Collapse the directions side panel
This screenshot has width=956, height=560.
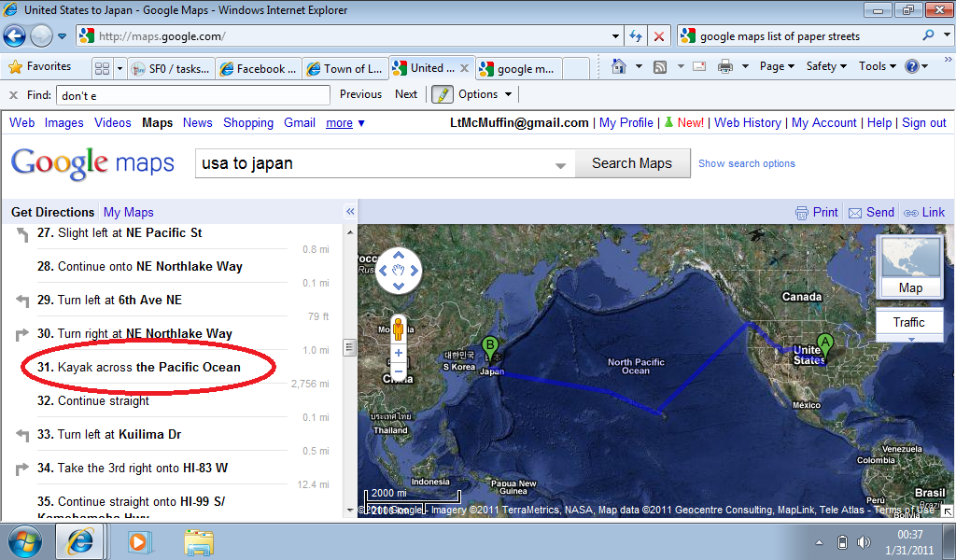(x=350, y=212)
